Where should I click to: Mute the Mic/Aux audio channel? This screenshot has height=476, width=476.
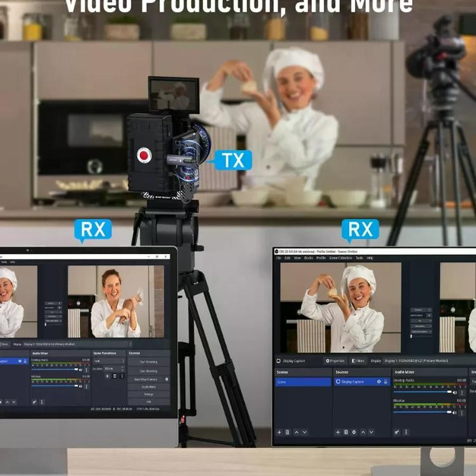pyautogui.click(x=455, y=413)
